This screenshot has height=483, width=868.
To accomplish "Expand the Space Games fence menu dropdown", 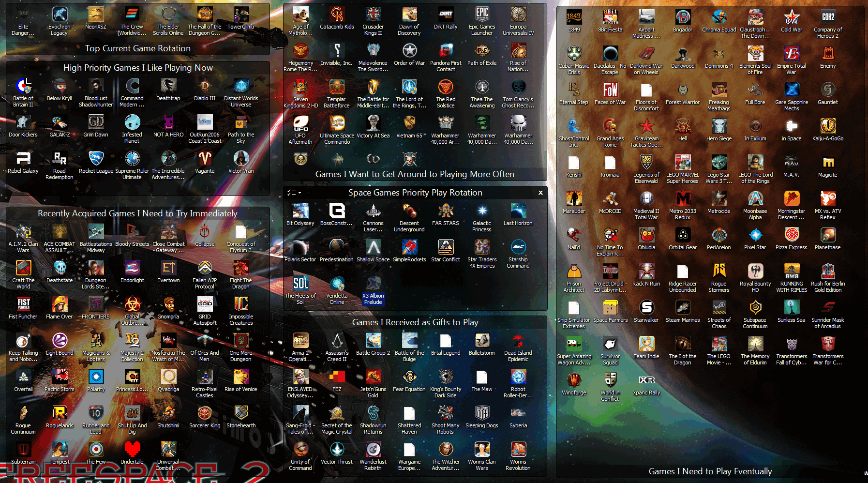I will [x=294, y=193].
